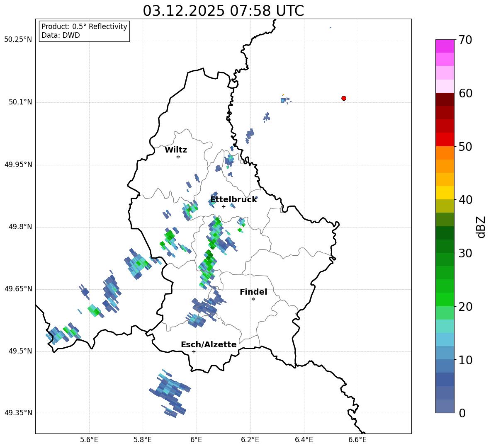
Task: Click the Findel cross marker
Action: (253, 299)
